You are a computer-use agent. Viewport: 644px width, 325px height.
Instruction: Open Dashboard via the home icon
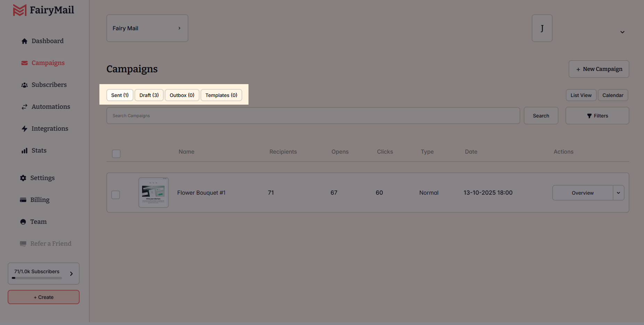coord(24,41)
